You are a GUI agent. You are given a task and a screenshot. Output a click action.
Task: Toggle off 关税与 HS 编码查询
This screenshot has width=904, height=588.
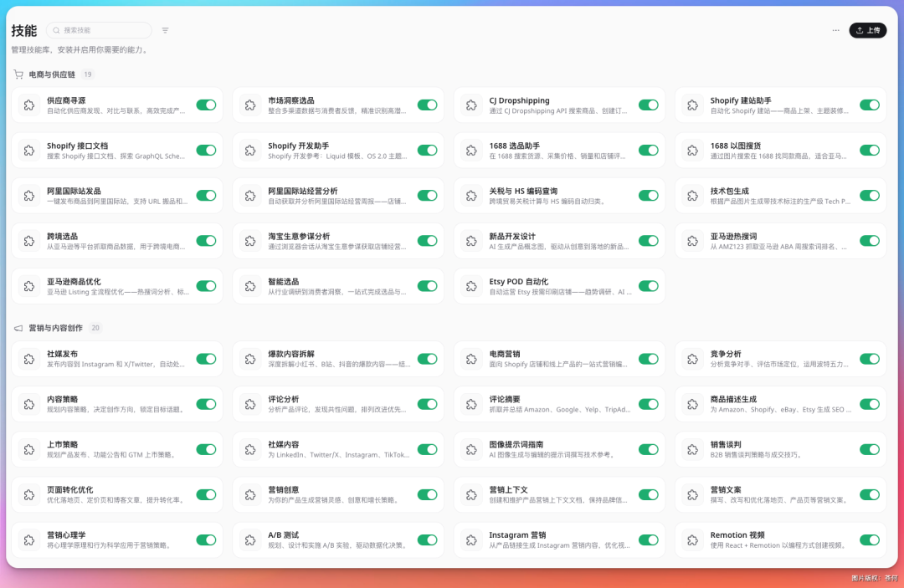click(x=648, y=195)
